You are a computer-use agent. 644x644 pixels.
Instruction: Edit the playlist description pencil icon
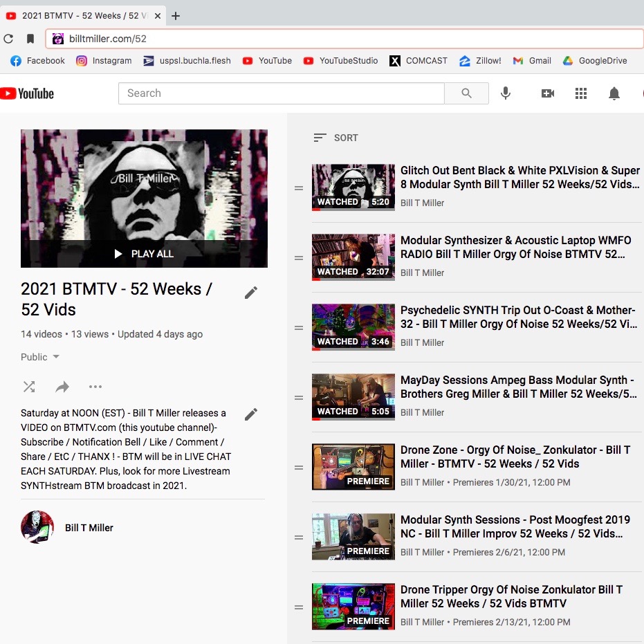pos(250,414)
